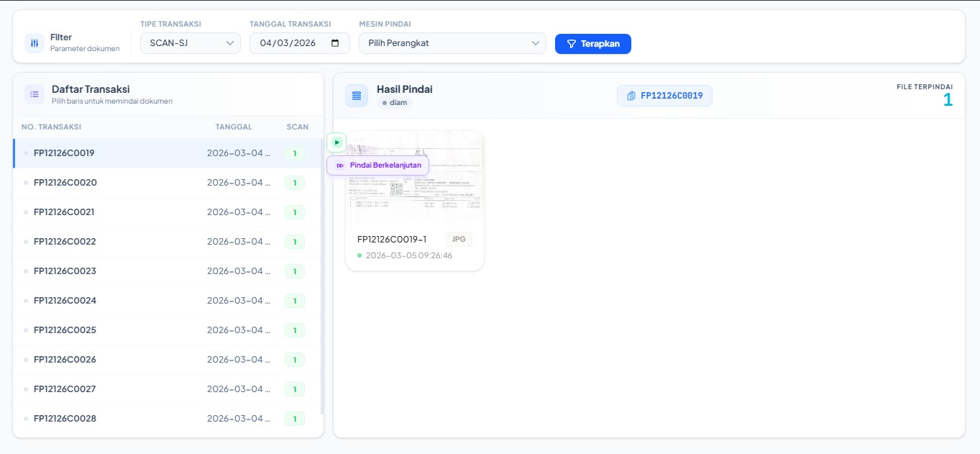This screenshot has width=980, height=454.
Task: Click the filter sliders icon
Action: point(35,43)
